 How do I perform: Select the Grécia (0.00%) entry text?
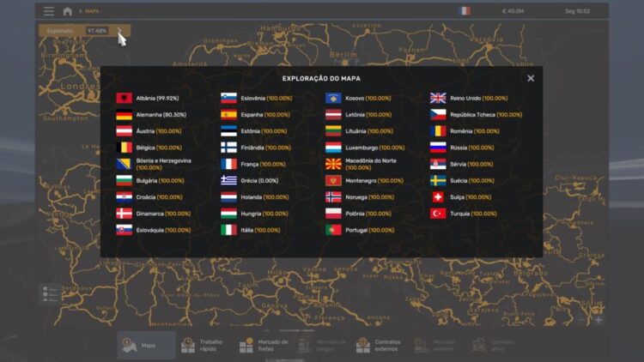(259, 181)
